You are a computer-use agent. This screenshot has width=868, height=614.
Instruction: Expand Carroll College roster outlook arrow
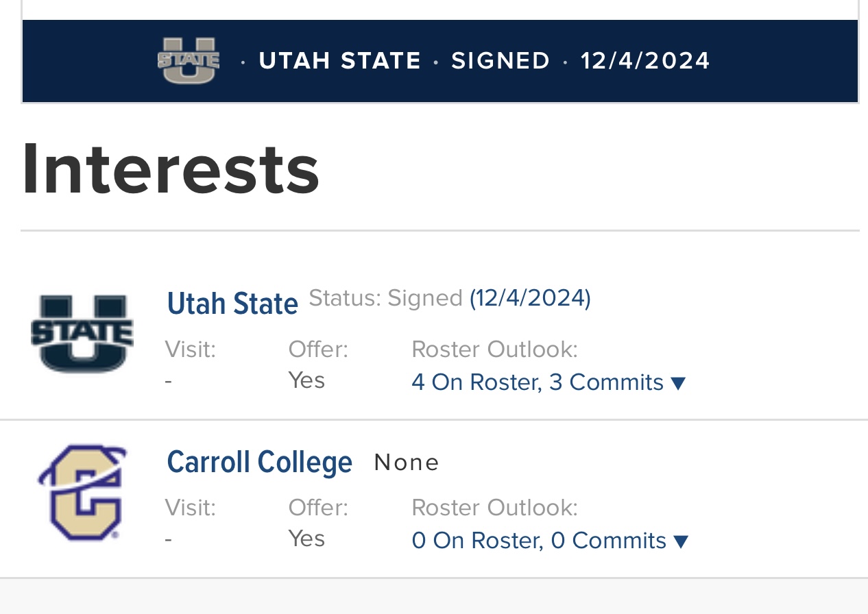coord(681,541)
